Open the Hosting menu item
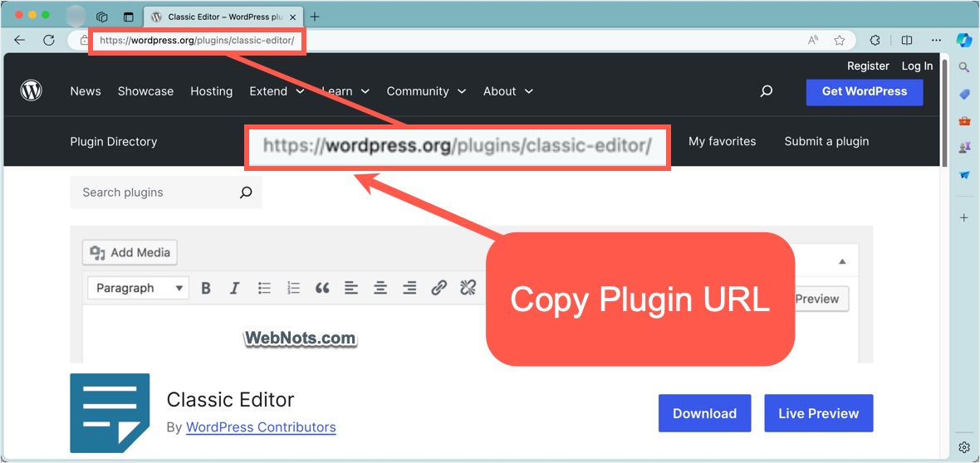This screenshot has height=463, width=980. pyautogui.click(x=211, y=91)
